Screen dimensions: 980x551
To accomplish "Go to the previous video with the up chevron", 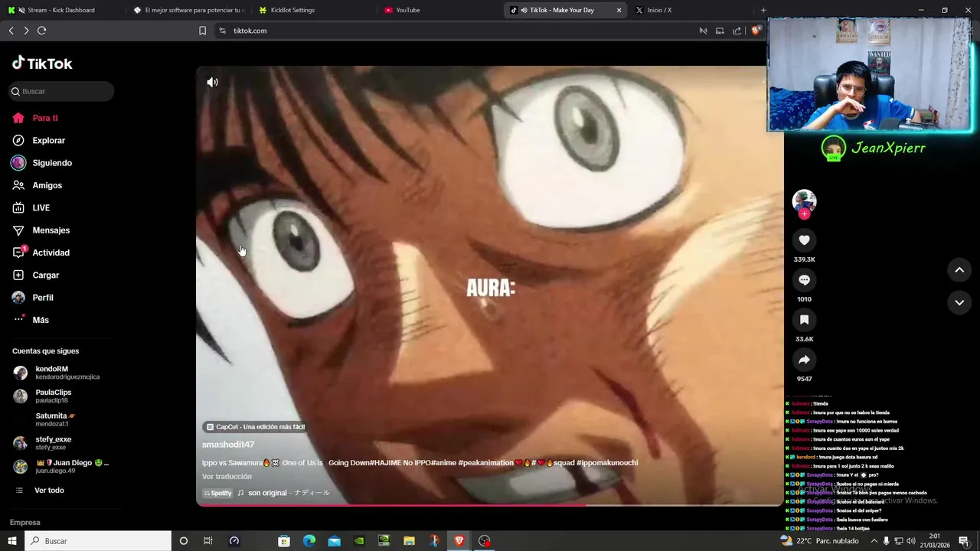I will 959,269.
